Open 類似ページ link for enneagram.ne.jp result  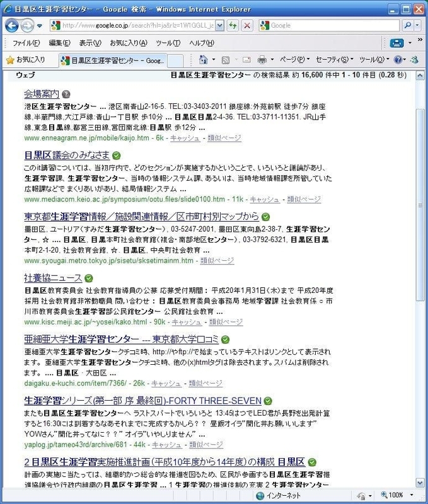click(x=224, y=138)
